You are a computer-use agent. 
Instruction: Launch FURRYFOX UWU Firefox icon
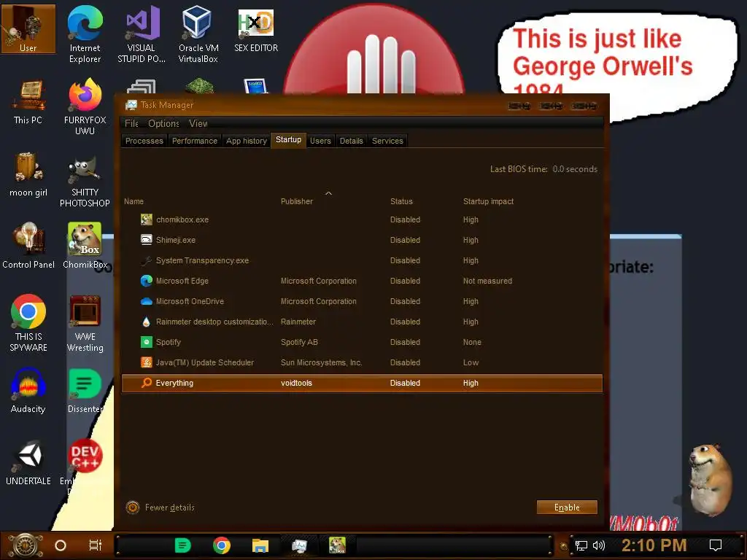(85, 106)
